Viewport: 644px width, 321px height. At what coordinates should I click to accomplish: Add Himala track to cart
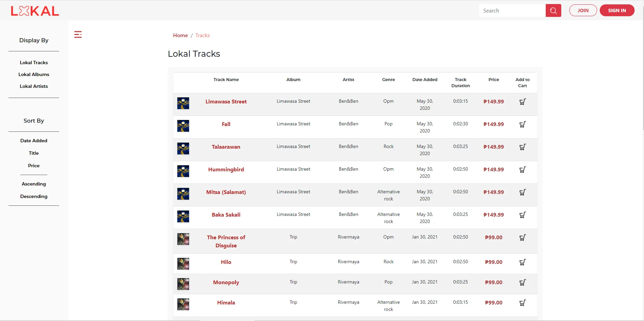(x=522, y=303)
